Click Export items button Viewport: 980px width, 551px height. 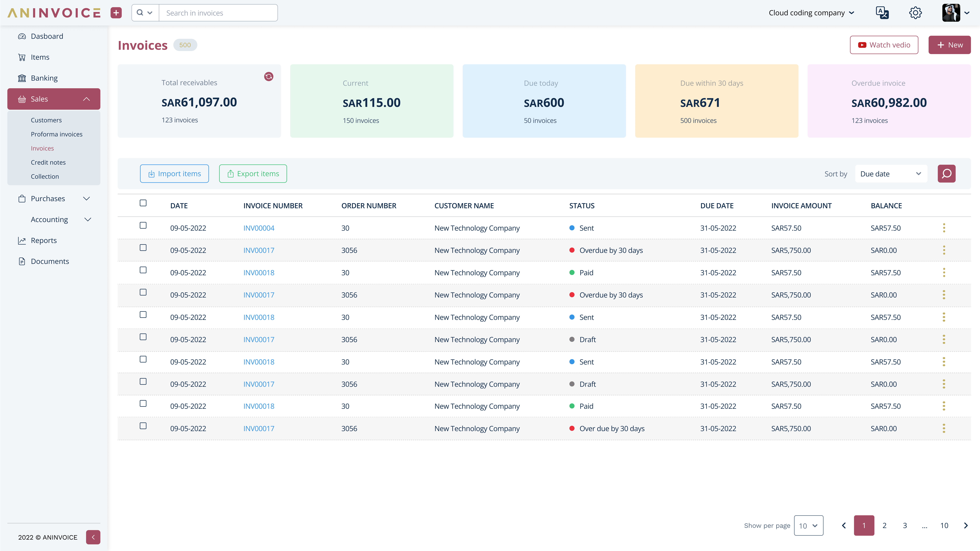point(253,174)
